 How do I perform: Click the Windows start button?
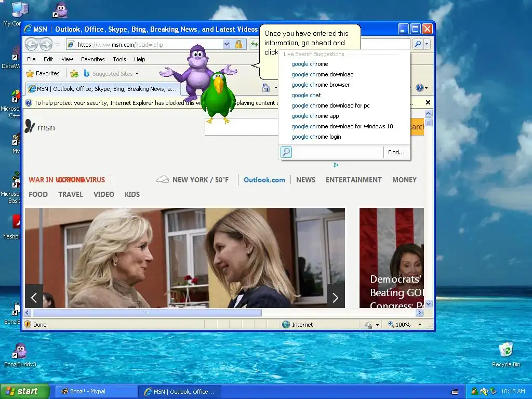point(25,392)
